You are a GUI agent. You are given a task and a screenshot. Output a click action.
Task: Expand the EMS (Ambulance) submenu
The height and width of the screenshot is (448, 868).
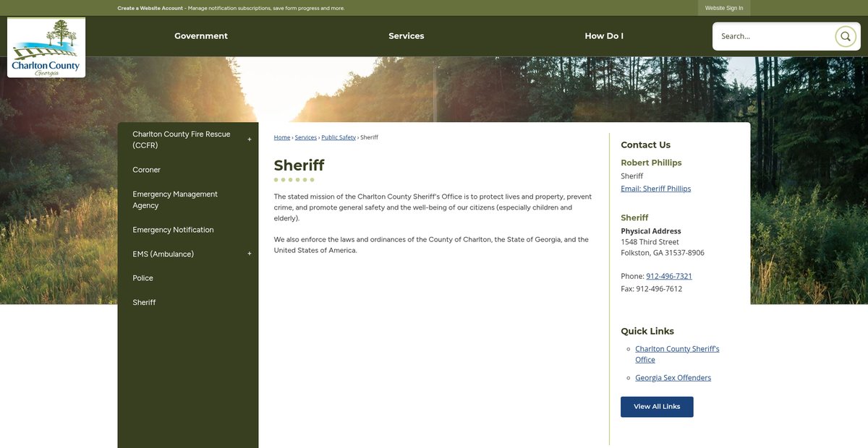[x=250, y=254]
